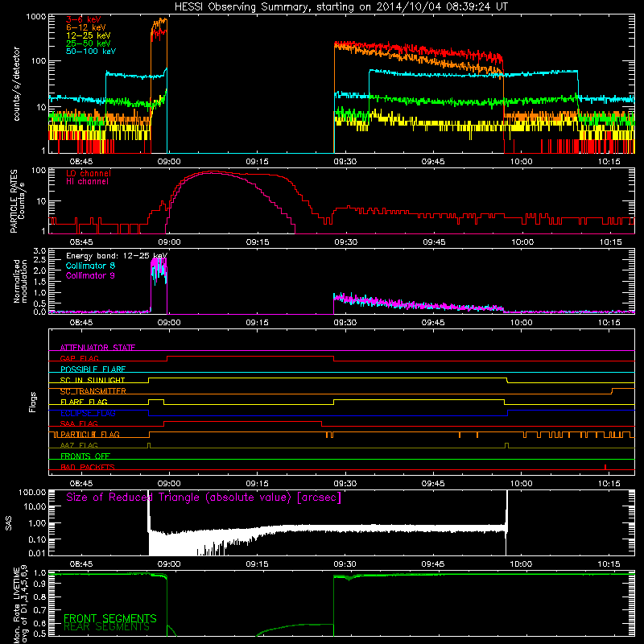644x644 pixels.
Task: Select the "Collimator 8" legend entry
Action: (x=90, y=266)
